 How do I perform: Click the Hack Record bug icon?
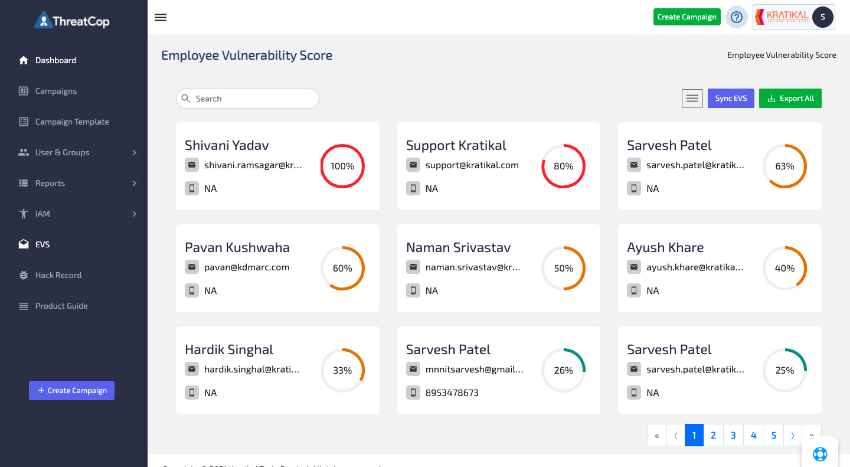tap(24, 275)
